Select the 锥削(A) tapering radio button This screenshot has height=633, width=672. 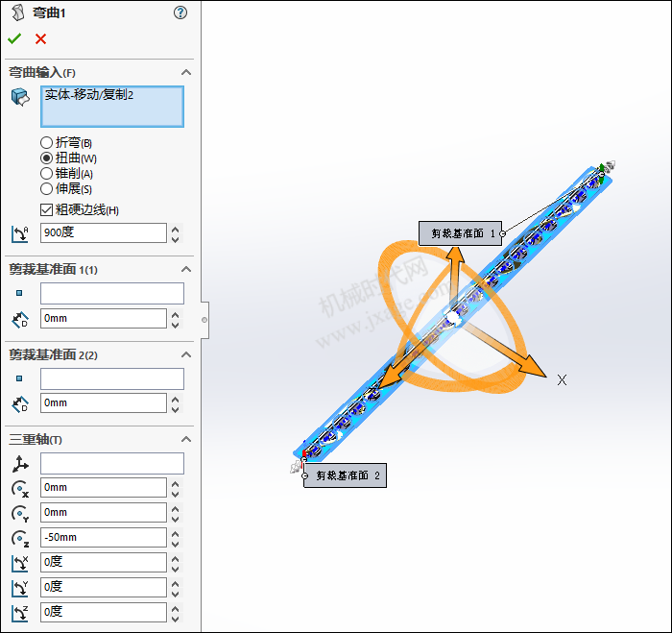[x=46, y=173]
